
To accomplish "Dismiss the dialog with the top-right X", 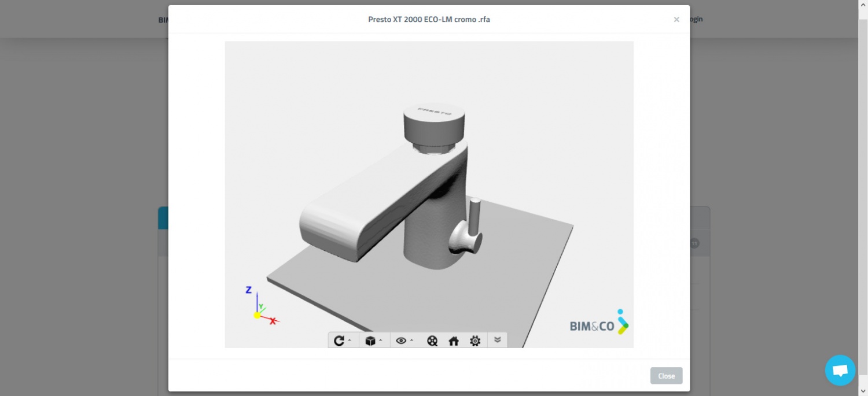I will pyautogui.click(x=676, y=20).
